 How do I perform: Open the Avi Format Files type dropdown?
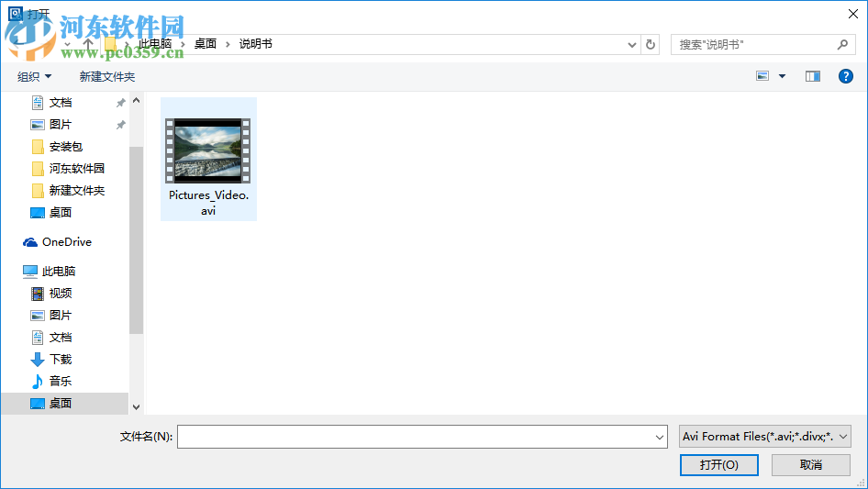(764, 437)
